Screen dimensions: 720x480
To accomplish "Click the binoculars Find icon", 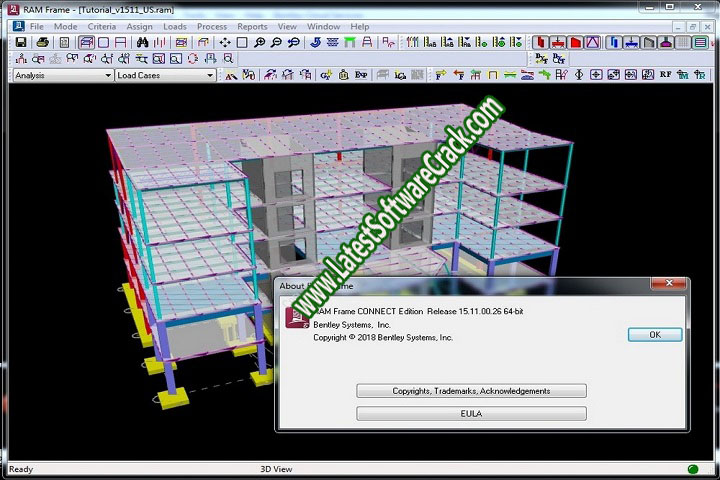I will coord(142,43).
